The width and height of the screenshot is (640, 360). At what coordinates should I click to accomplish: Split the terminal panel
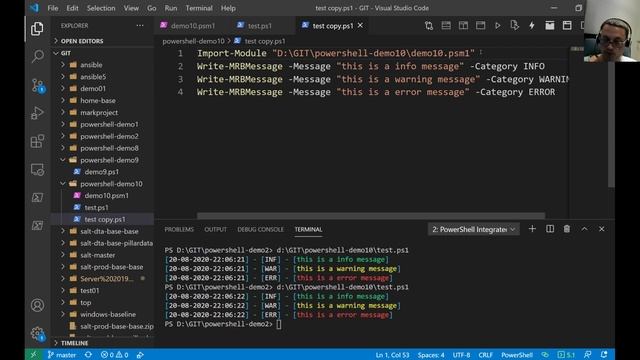pos(550,229)
